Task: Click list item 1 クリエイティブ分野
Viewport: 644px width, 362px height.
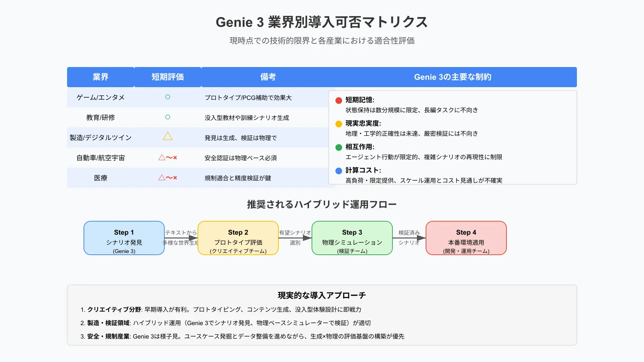Action: (x=221, y=309)
